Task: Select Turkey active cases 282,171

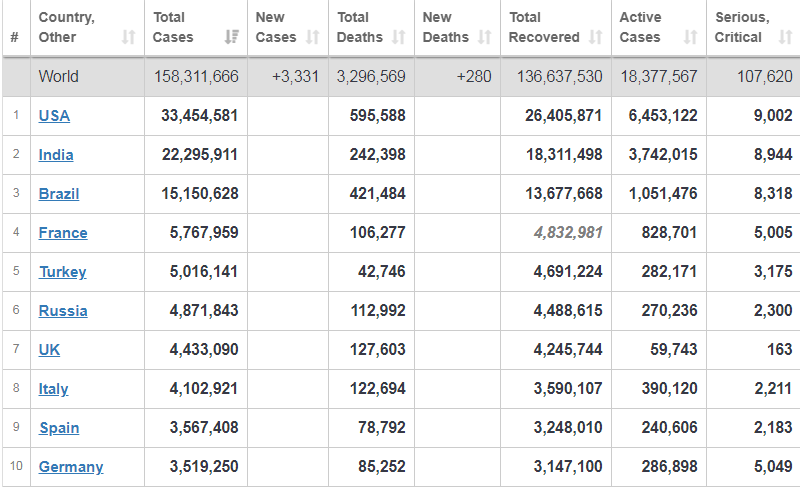Action: pyautogui.click(x=669, y=272)
